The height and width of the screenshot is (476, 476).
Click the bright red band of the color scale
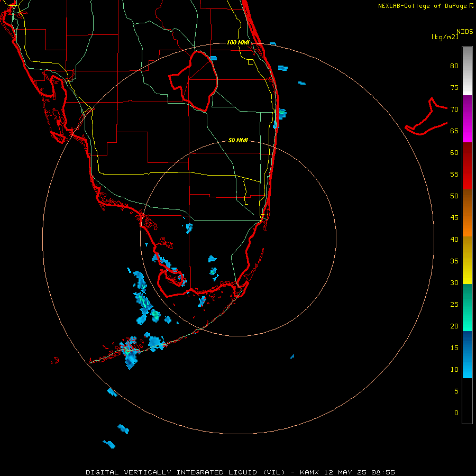467,166
